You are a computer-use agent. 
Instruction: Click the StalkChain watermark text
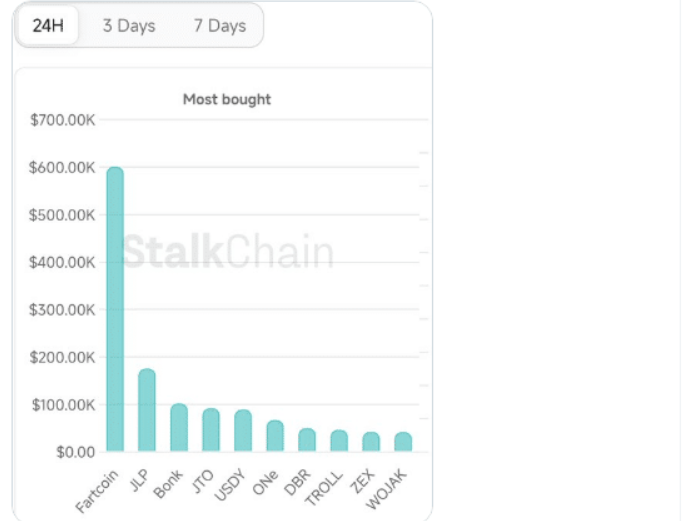[x=228, y=252]
